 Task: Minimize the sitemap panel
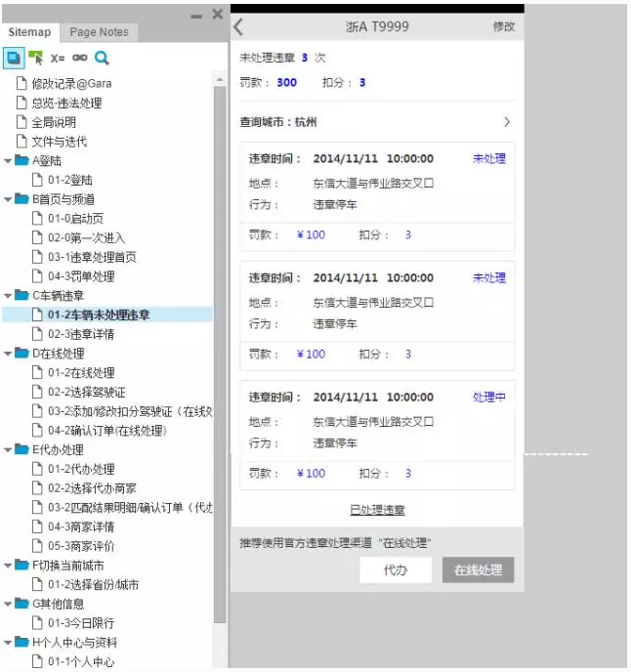[x=196, y=17]
